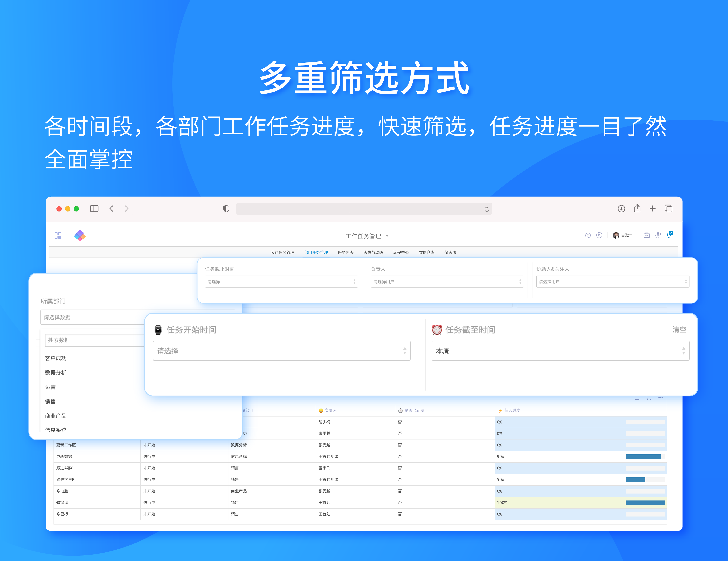The height and width of the screenshot is (561, 728).
Task: Click the 修电脑 task cell
Action: [97, 491]
